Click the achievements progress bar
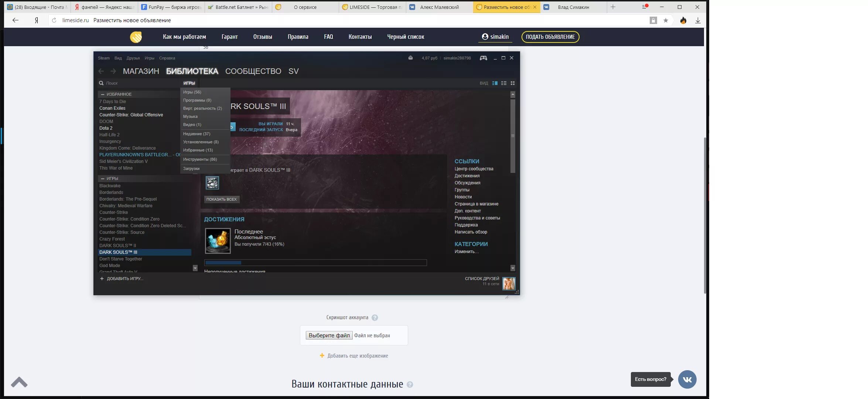Image resolution: width=868 pixels, height=399 pixels. click(x=315, y=263)
